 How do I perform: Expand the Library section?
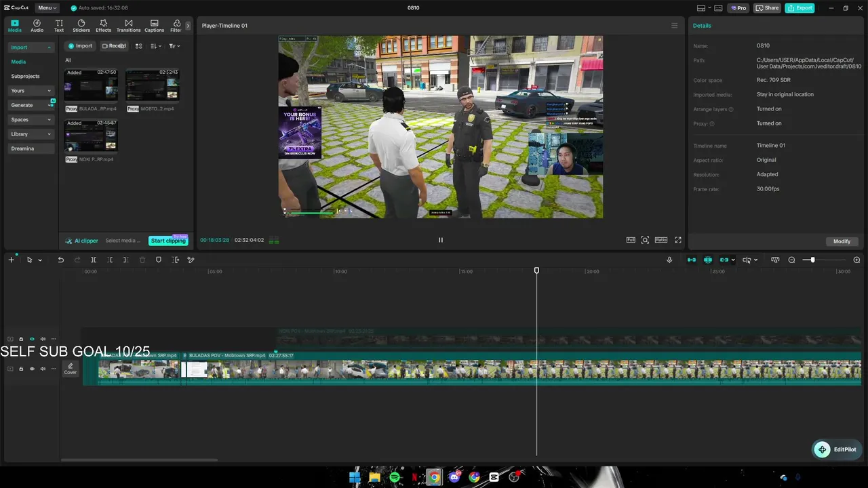[x=31, y=134]
